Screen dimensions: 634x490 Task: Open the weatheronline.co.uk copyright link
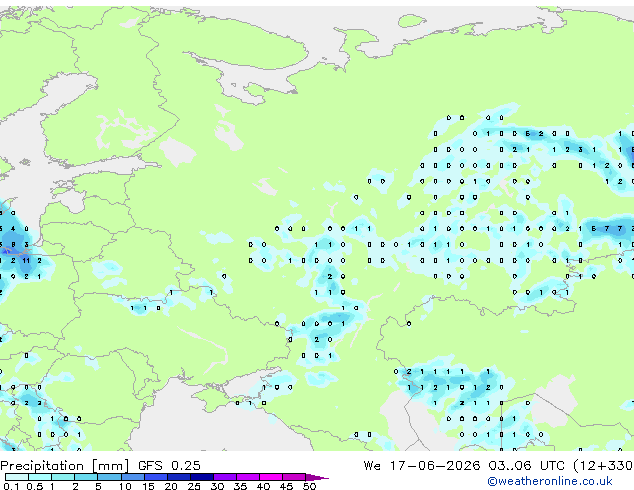[550, 482]
